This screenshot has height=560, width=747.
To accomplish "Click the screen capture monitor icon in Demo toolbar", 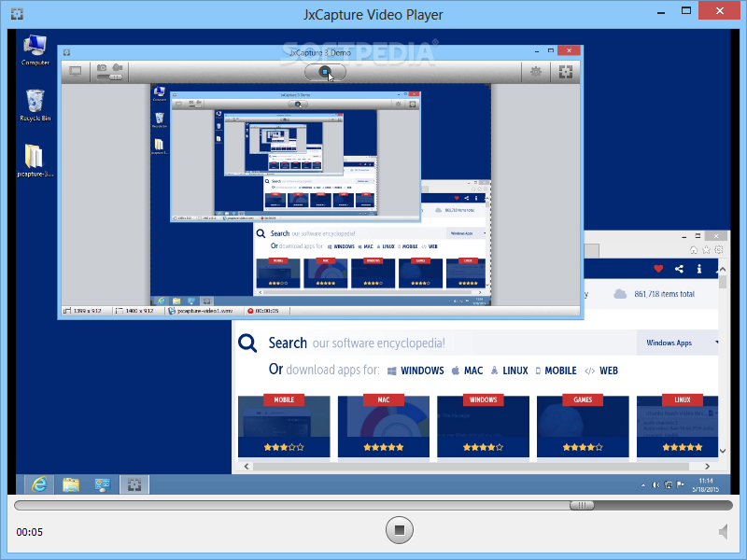I will (76, 72).
